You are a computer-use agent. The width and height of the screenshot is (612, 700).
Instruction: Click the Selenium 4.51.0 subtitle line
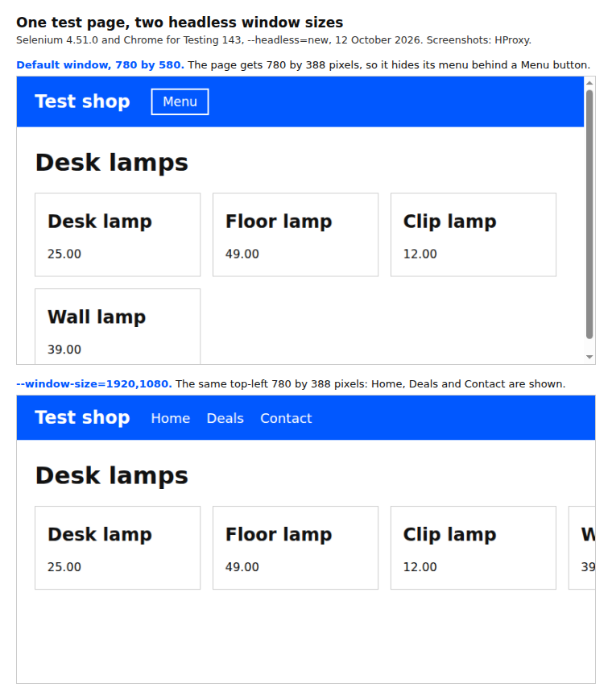click(x=274, y=40)
